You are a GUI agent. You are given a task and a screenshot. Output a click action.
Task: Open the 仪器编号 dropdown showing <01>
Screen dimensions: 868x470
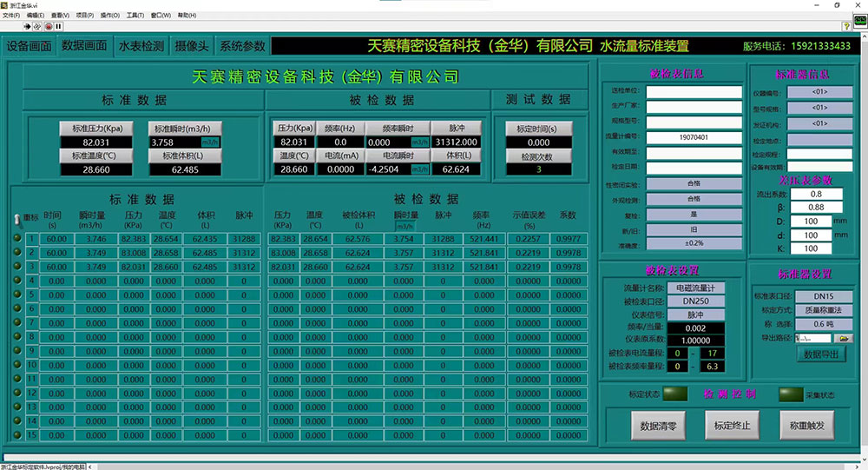click(820, 92)
